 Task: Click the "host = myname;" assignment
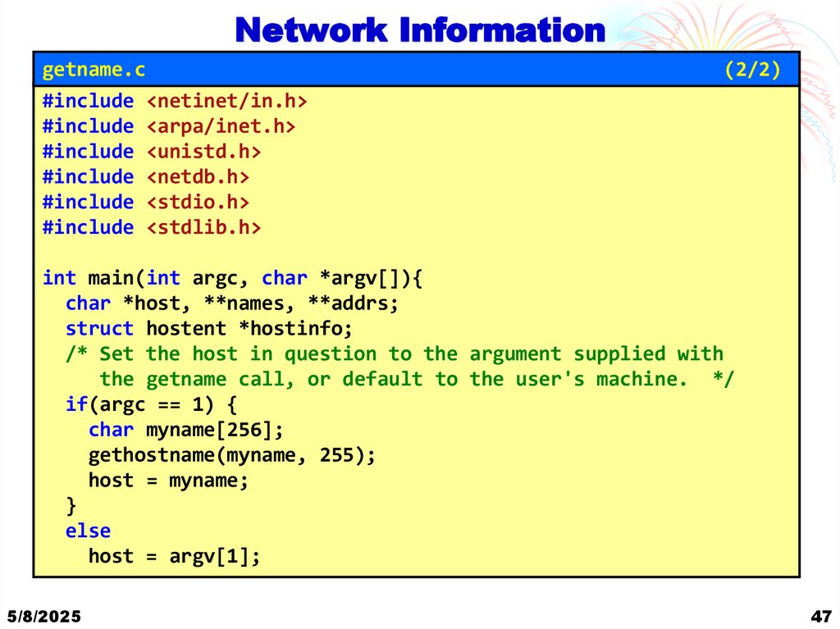tap(168, 480)
